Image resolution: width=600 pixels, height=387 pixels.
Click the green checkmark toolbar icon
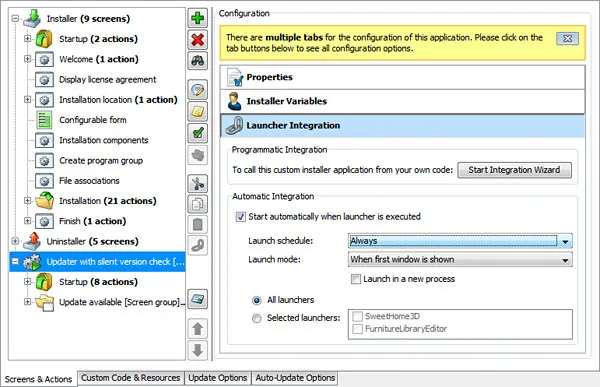197,134
